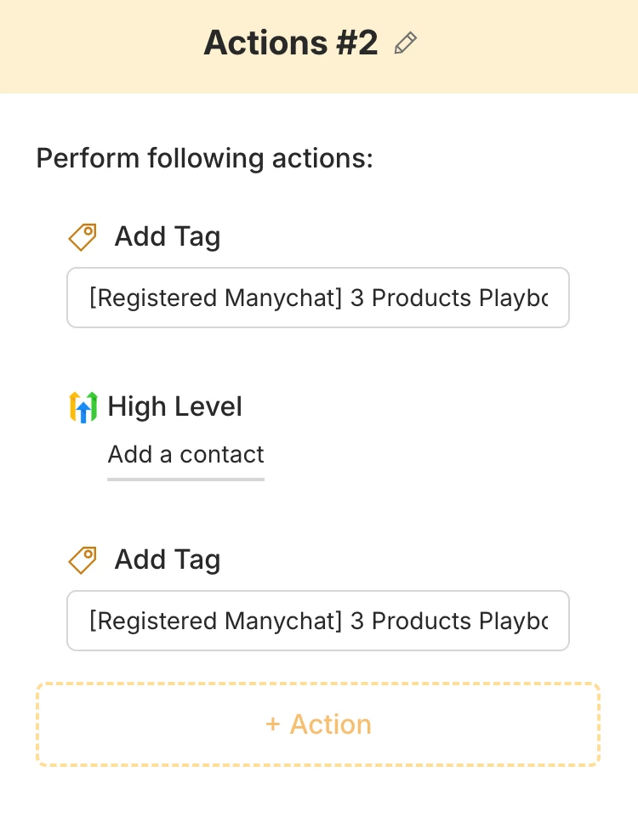Click the High Level arrows logo icon
638x840 pixels.
[83, 407]
